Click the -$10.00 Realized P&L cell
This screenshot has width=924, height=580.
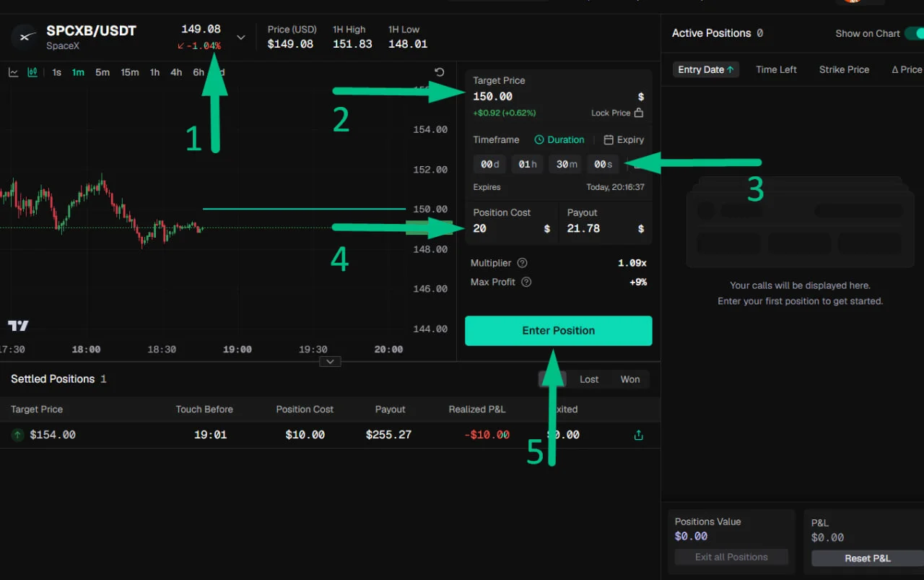click(x=486, y=435)
